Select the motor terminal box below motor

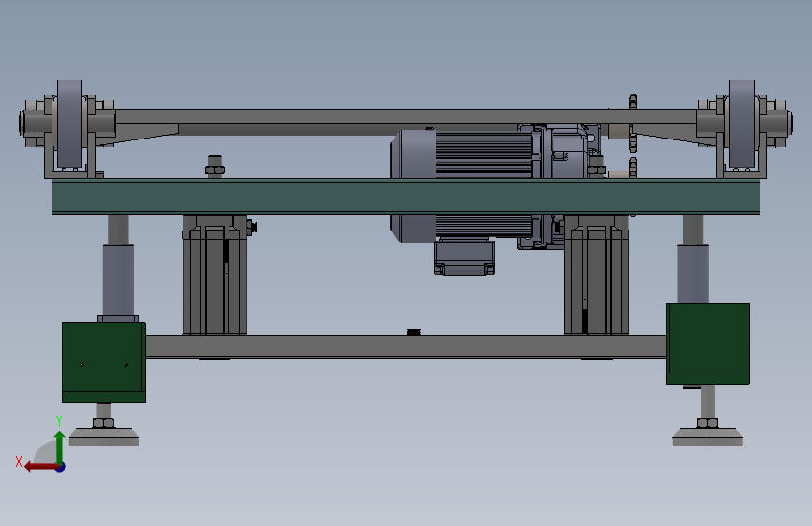click(x=464, y=256)
